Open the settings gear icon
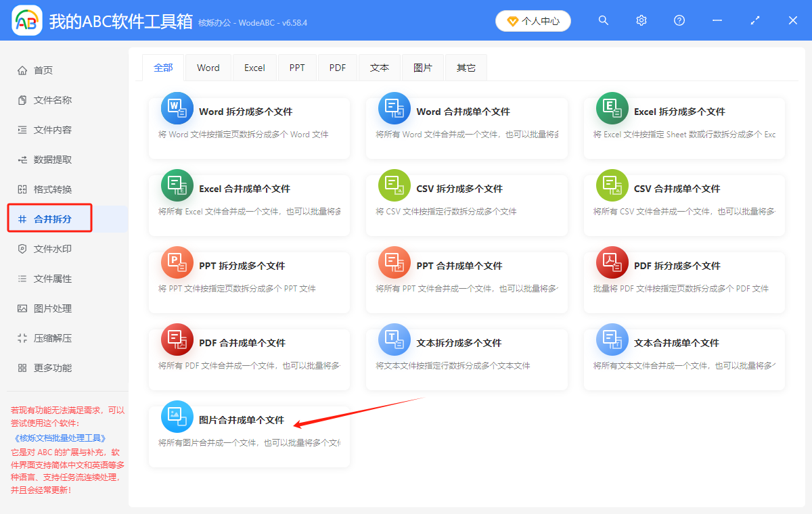 [641, 20]
